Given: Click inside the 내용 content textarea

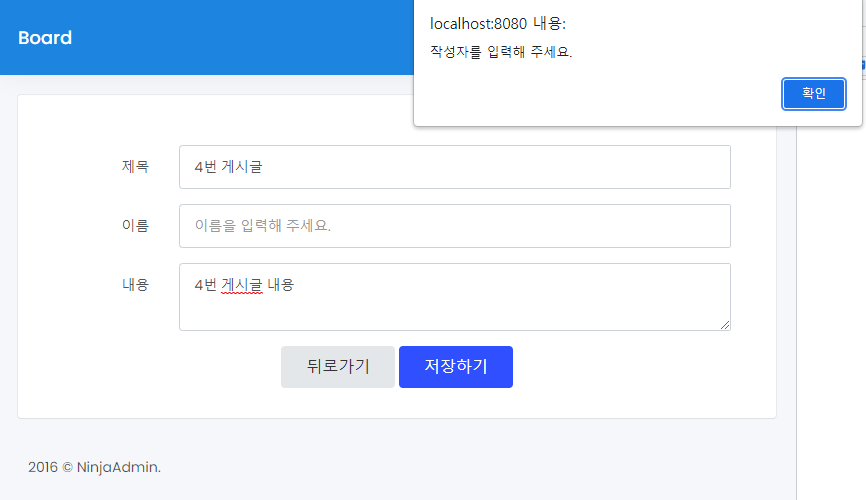Looking at the screenshot, I should (455, 297).
